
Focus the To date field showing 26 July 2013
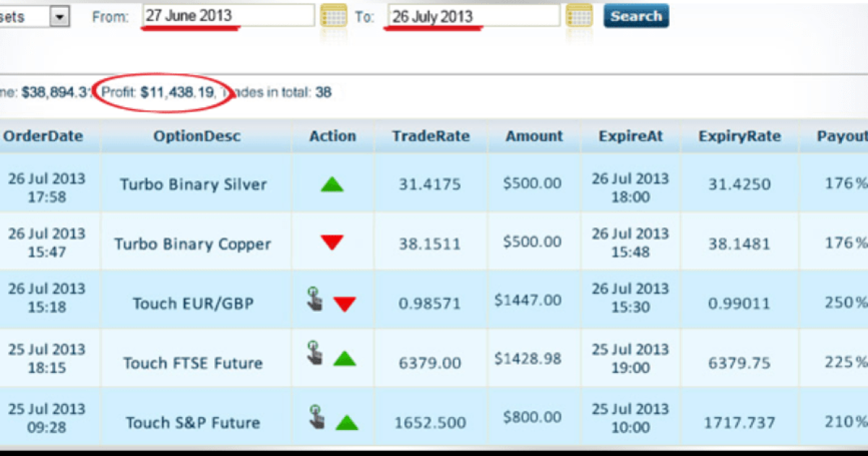tap(474, 15)
